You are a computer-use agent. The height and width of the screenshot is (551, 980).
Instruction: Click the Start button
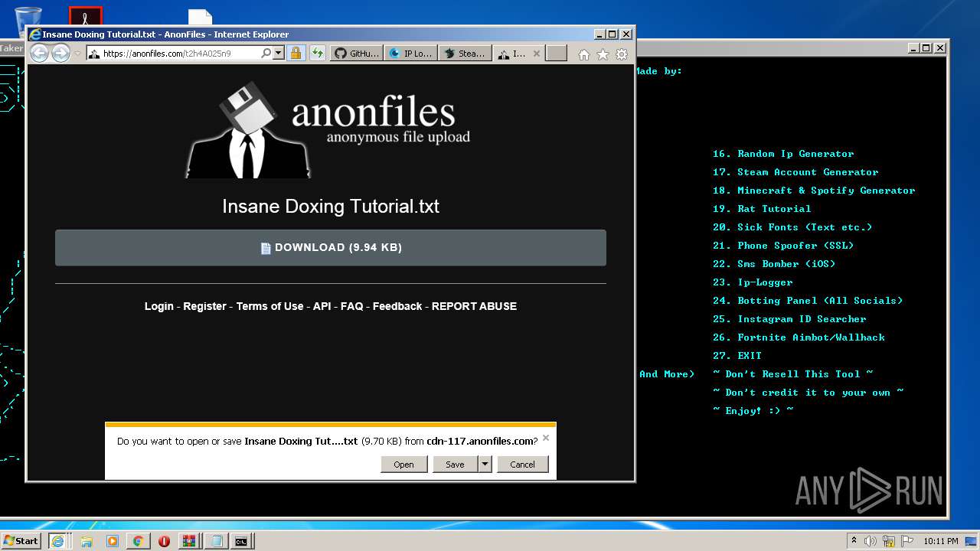(x=21, y=541)
